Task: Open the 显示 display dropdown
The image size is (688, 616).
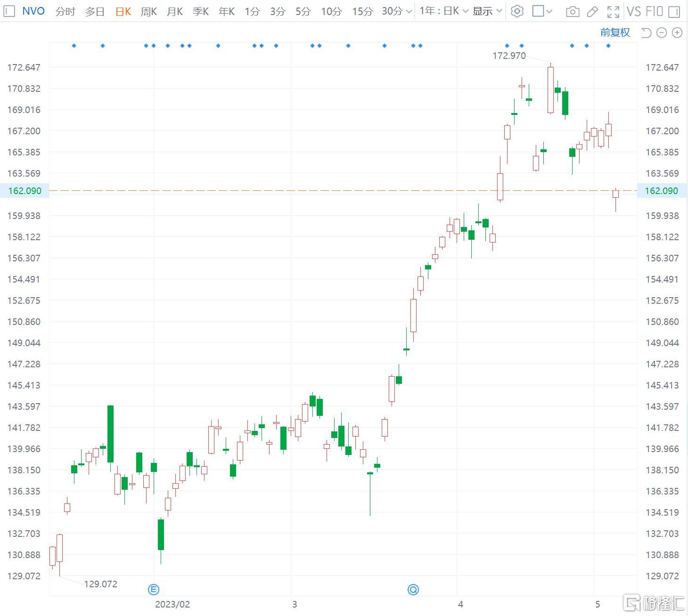Action: coord(488,11)
